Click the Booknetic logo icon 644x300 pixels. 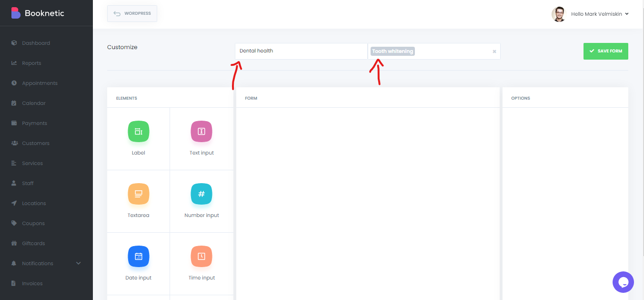click(16, 13)
